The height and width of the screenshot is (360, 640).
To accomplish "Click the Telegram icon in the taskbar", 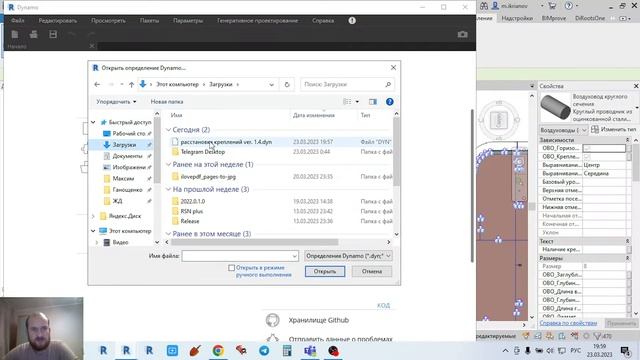I will coord(264,351).
